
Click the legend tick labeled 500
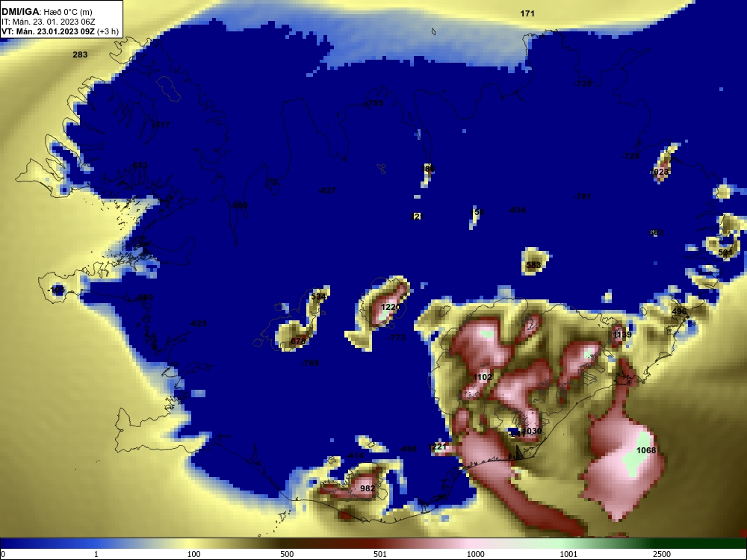coord(287,554)
